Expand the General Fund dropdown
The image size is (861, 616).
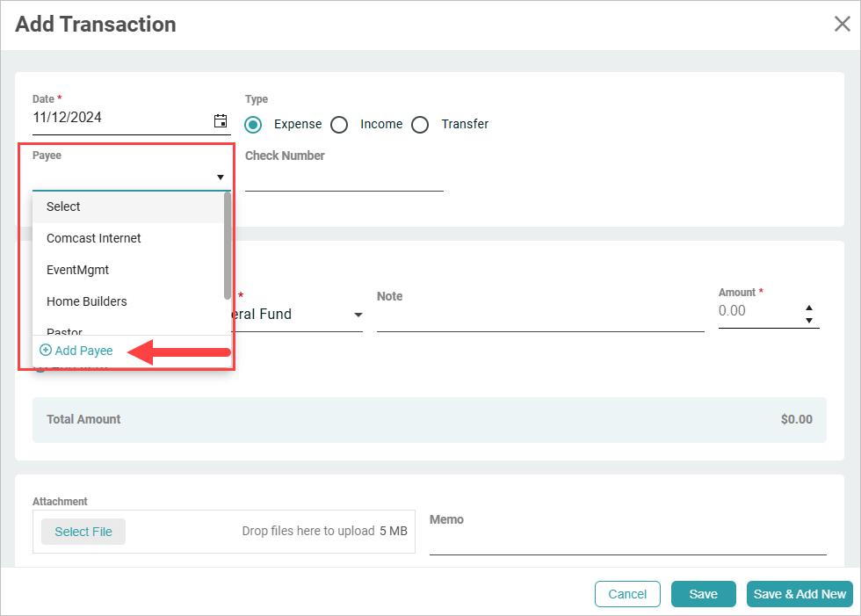coord(358,315)
